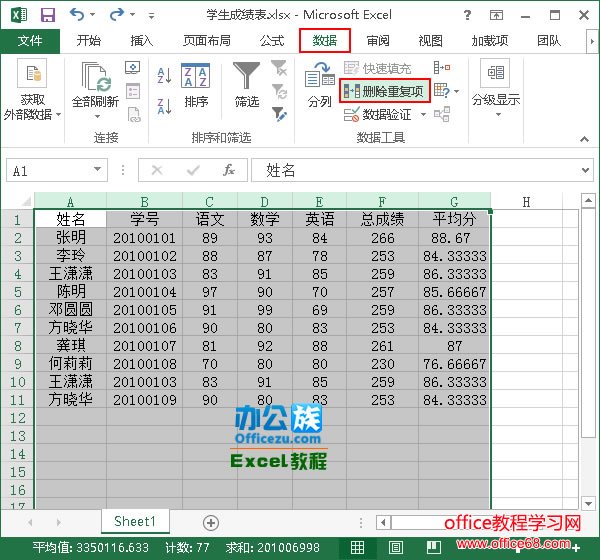Switch to Page Break Preview in status bar
600x560 pixels.
(x=434, y=547)
